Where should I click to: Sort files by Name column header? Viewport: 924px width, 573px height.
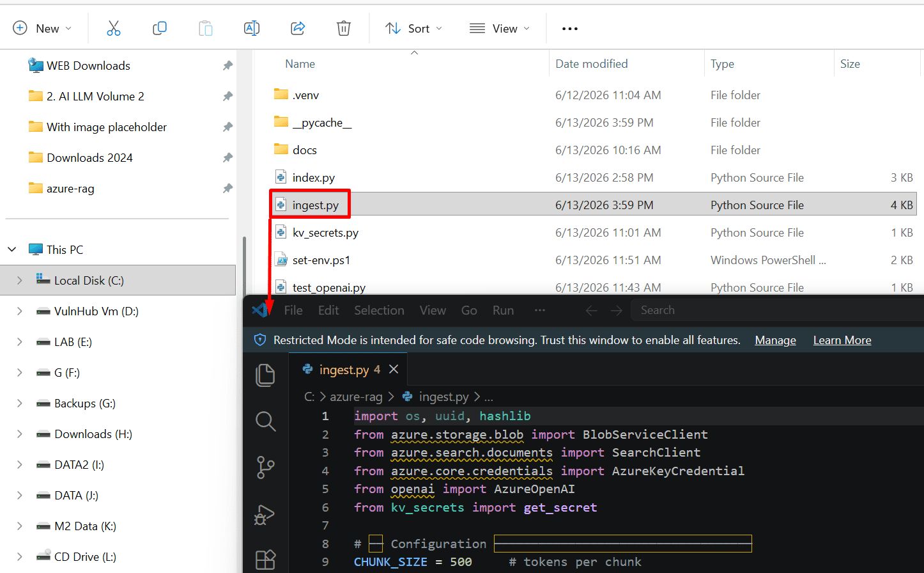tap(300, 64)
